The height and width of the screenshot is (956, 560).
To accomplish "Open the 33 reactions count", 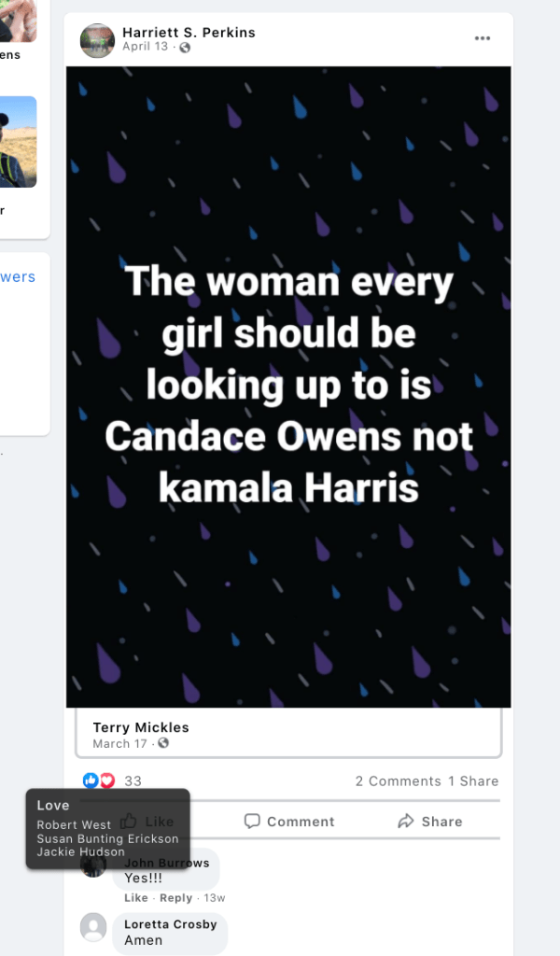I will pos(133,781).
